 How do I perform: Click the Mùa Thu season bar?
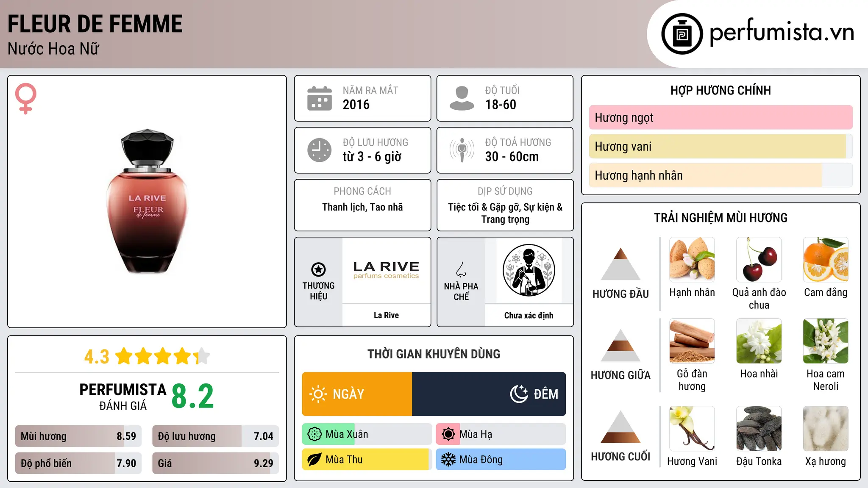367,460
